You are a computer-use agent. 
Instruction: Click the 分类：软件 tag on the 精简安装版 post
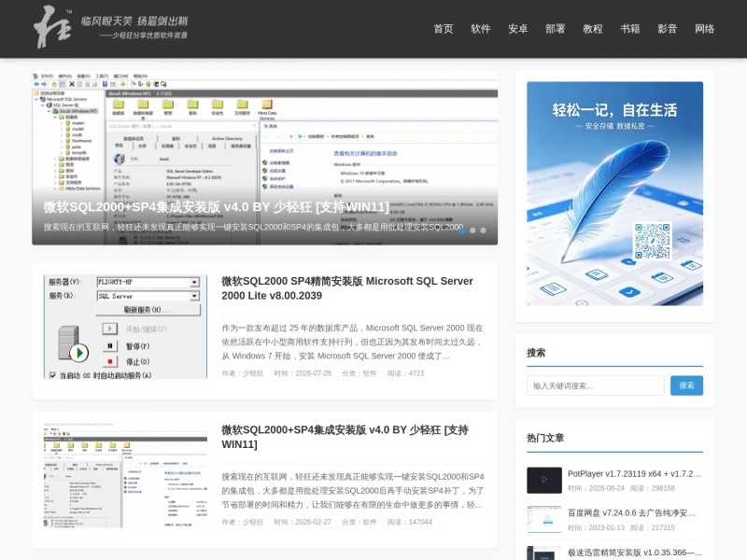(x=359, y=373)
